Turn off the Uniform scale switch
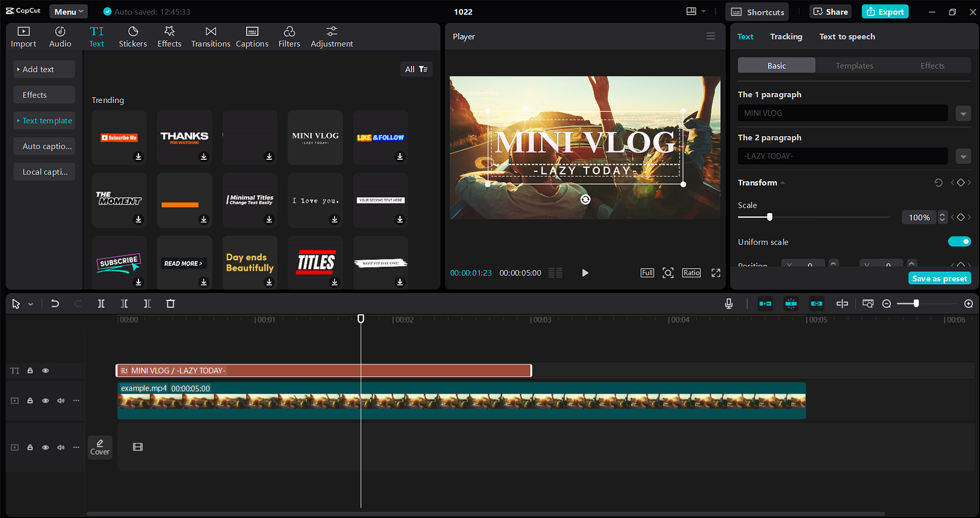980x518 pixels. pos(959,242)
